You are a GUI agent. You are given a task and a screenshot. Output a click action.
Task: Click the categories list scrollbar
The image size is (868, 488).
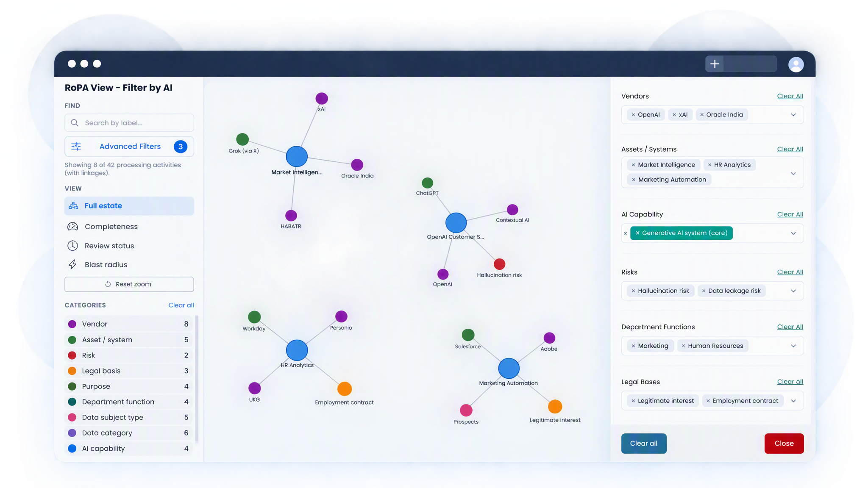pos(197,379)
